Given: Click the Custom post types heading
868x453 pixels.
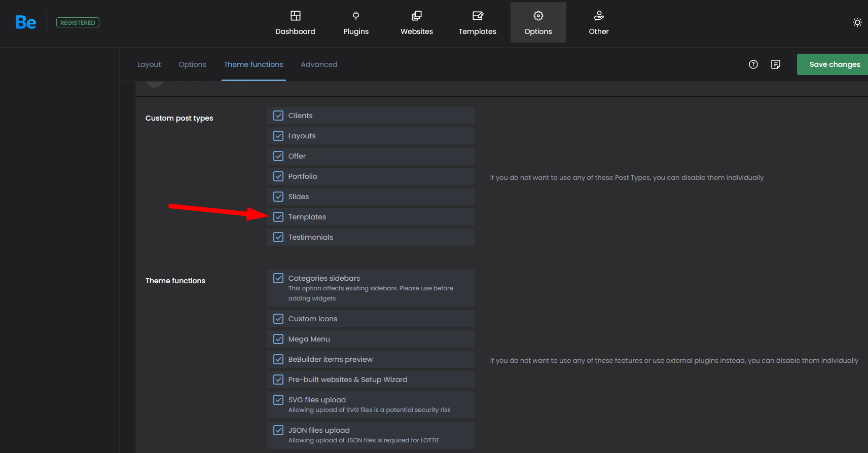Looking at the screenshot, I should coord(179,118).
